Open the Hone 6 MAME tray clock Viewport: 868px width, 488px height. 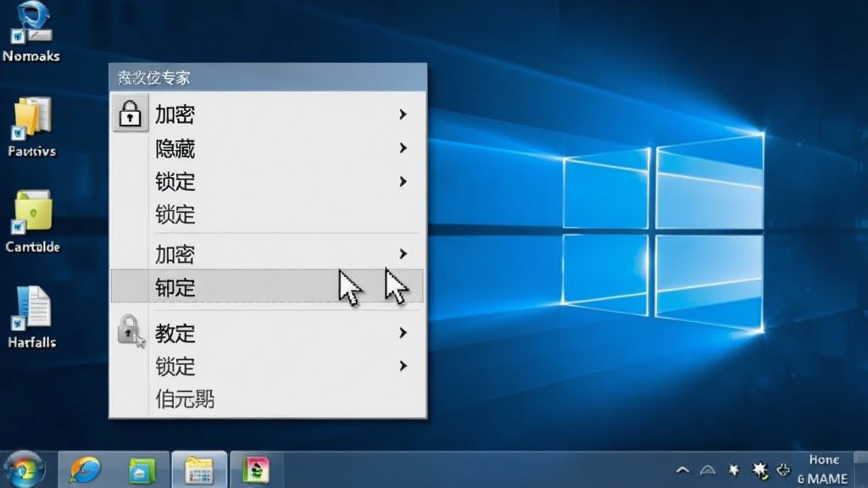pyautogui.click(x=823, y=469)
